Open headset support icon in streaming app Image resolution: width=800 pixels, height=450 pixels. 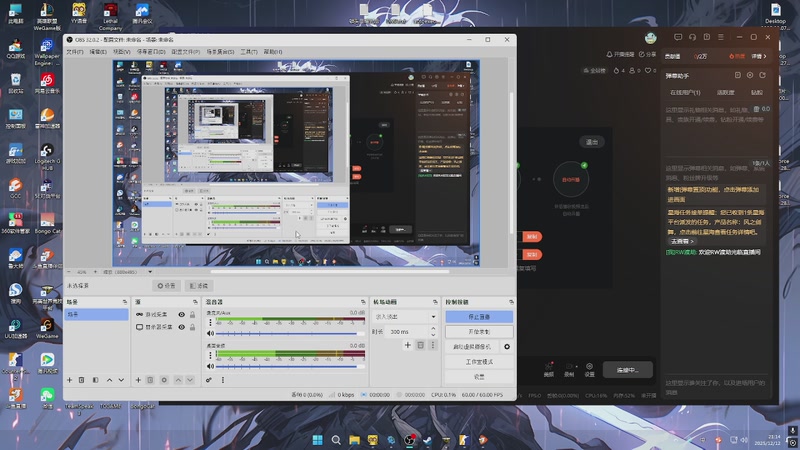tap(692, 37)
